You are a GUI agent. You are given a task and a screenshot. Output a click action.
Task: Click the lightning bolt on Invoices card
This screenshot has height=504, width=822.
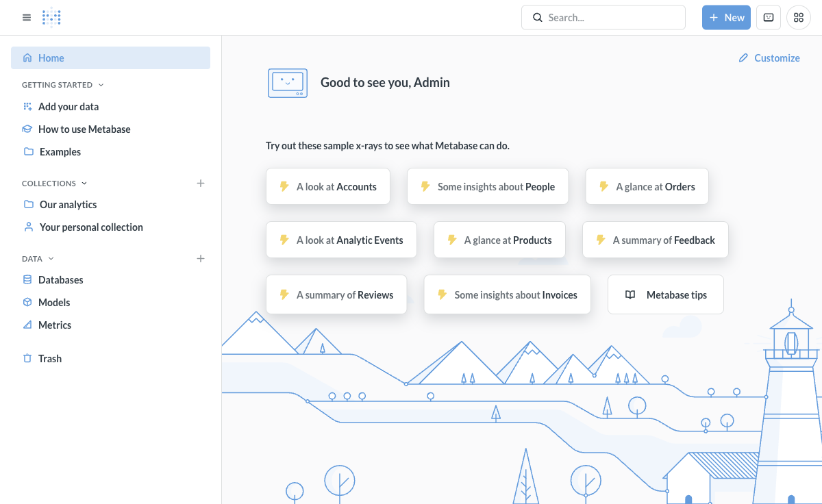tap(442, 295)
